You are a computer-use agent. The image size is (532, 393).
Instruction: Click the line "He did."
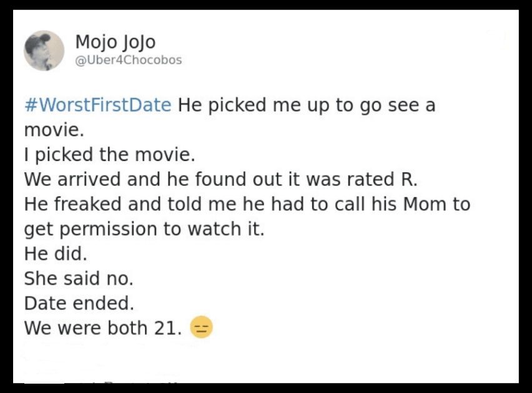coord(56,253)
